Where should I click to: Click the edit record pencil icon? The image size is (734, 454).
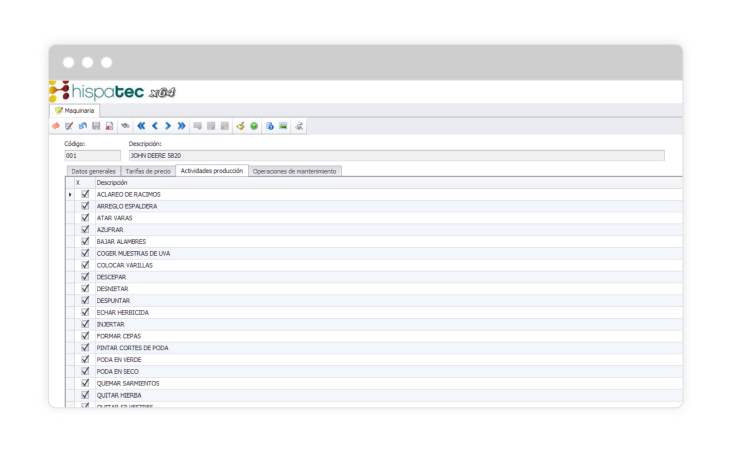(x=69, y=126)
